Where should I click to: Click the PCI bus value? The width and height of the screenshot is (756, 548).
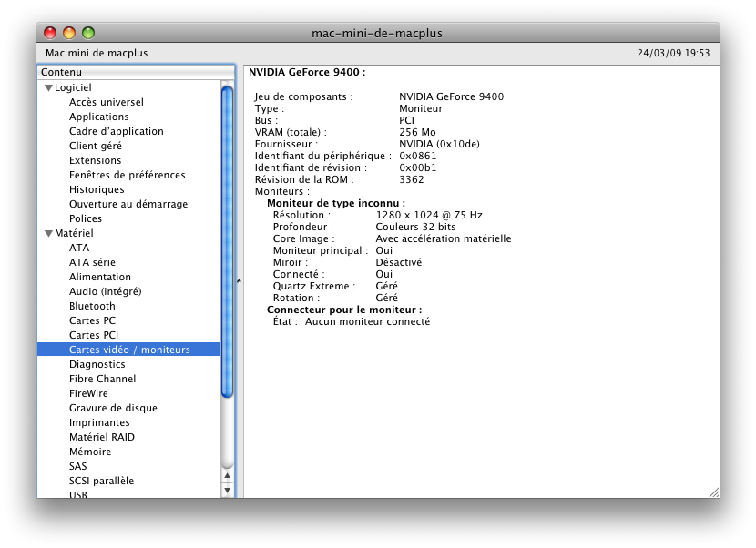click(406, 120)
